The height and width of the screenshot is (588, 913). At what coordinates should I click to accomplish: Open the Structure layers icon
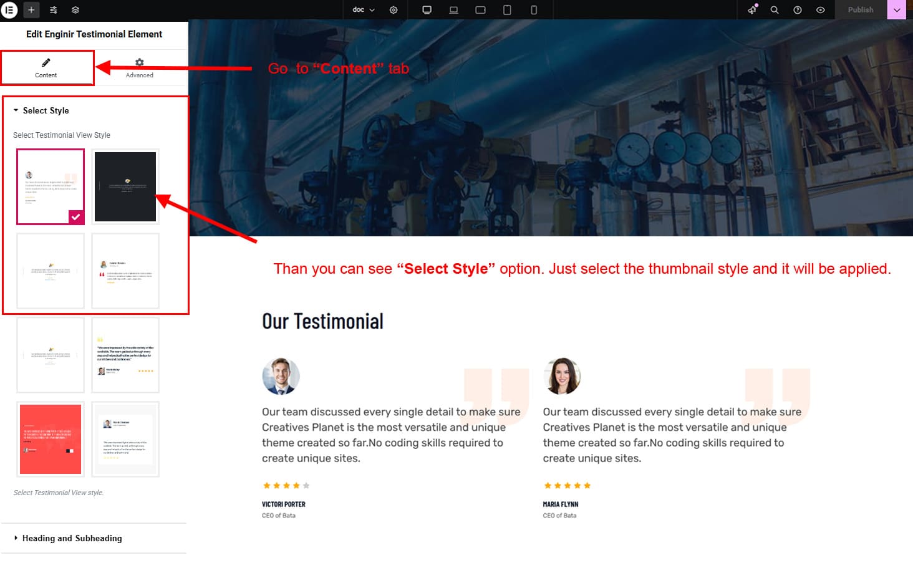(75, 10)
